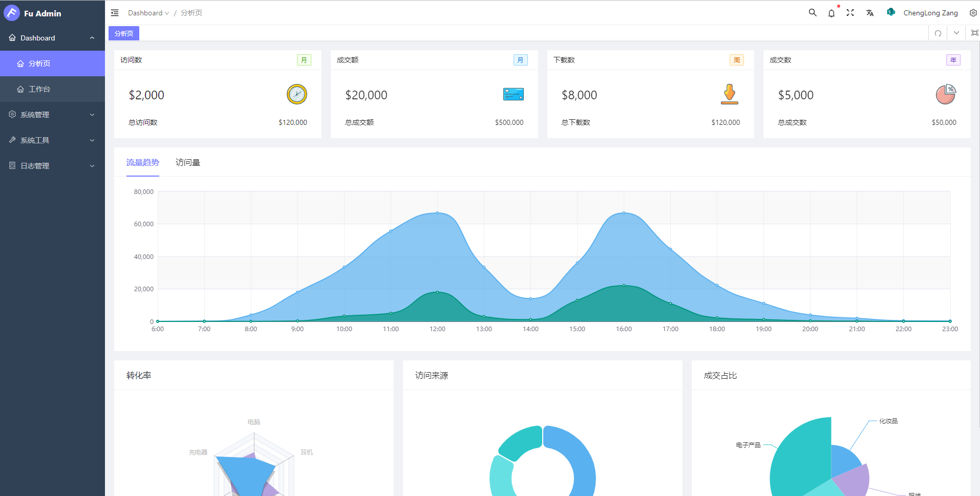Viewport: 980px width, 496px height.
Task: Select the 流量趋势 chart tab
Action: 143,162
